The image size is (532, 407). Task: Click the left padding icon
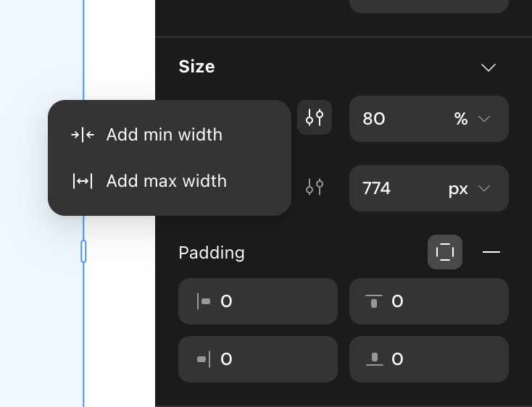click(x=204, y=301)
